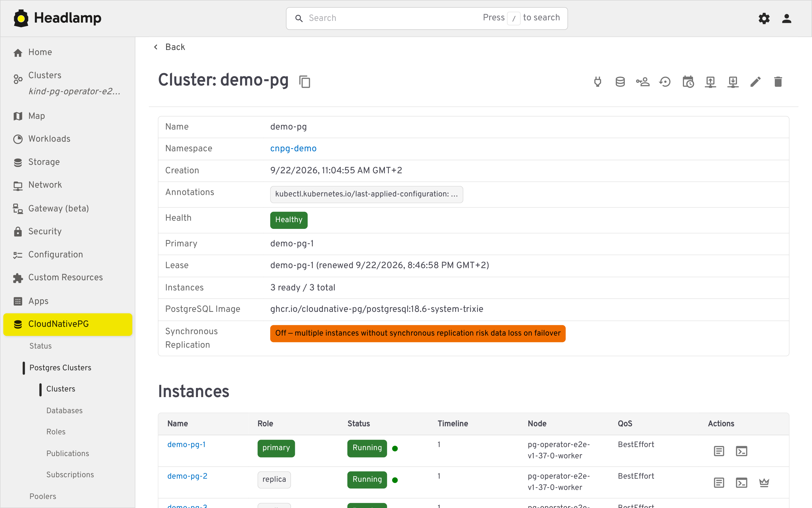
Task: Click the Instances section heading
Action: [194, 392]
